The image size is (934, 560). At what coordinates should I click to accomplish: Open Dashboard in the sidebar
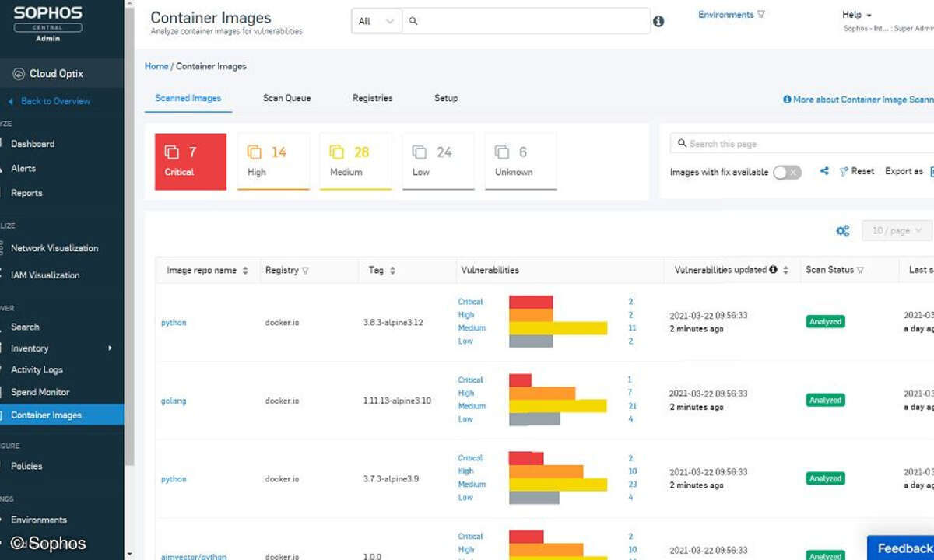[33, 144]
